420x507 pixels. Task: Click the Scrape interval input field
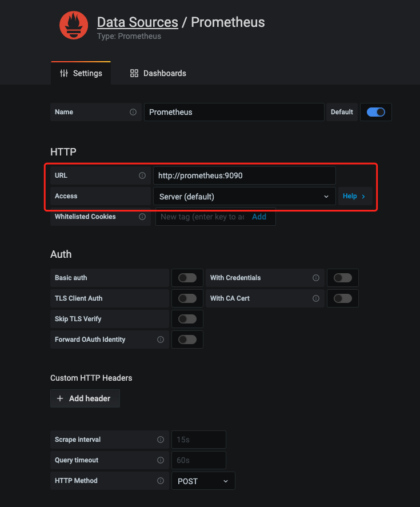(x=199, y=440)
